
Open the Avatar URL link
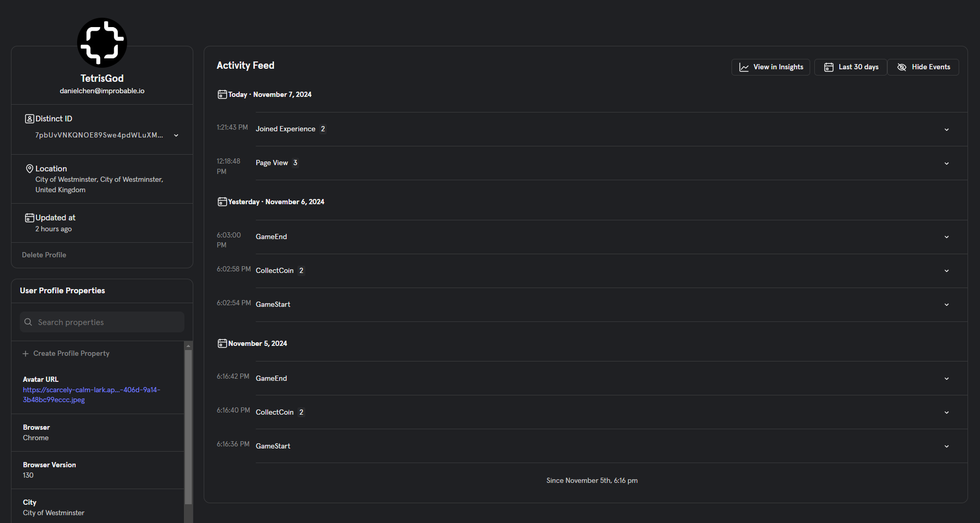pyautogui.click(x=91, y=395)
